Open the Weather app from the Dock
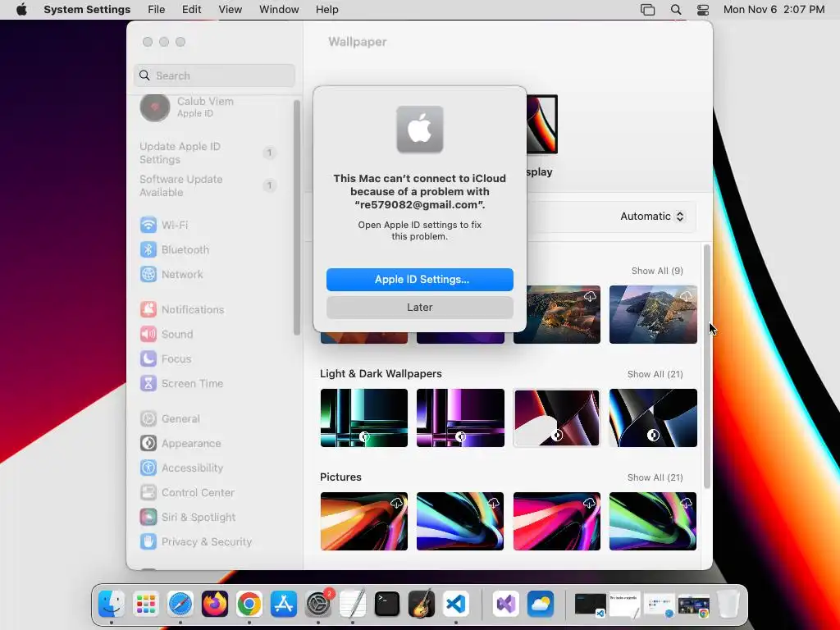This screenshot has height=630, width=840. [540, 605]
